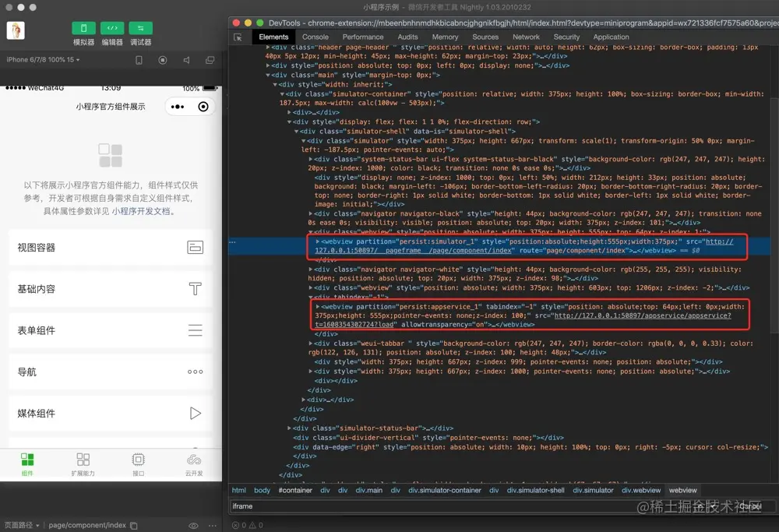Switch to the Elements tab
Image resolution: width=779 pixels, height=532 pixels.
pyautogui.click(x=273, y=37)
